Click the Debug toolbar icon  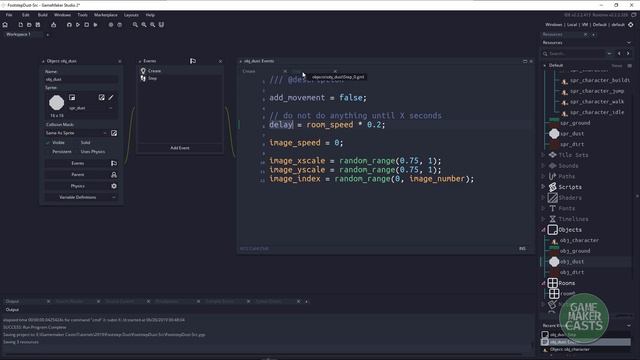pos(69,25)
